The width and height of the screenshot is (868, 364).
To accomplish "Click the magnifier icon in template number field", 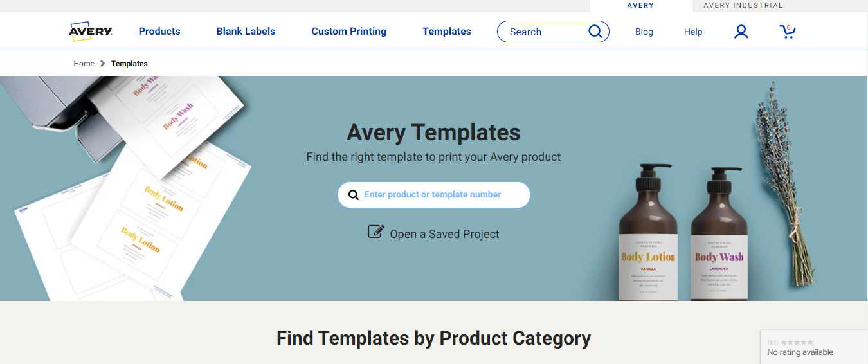I will (x=354, y=195).
